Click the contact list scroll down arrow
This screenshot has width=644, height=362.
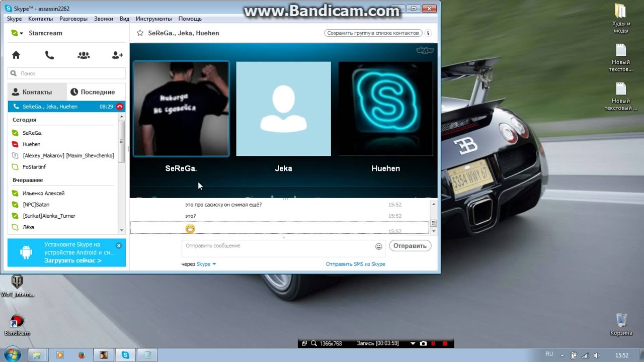[122, 230]
